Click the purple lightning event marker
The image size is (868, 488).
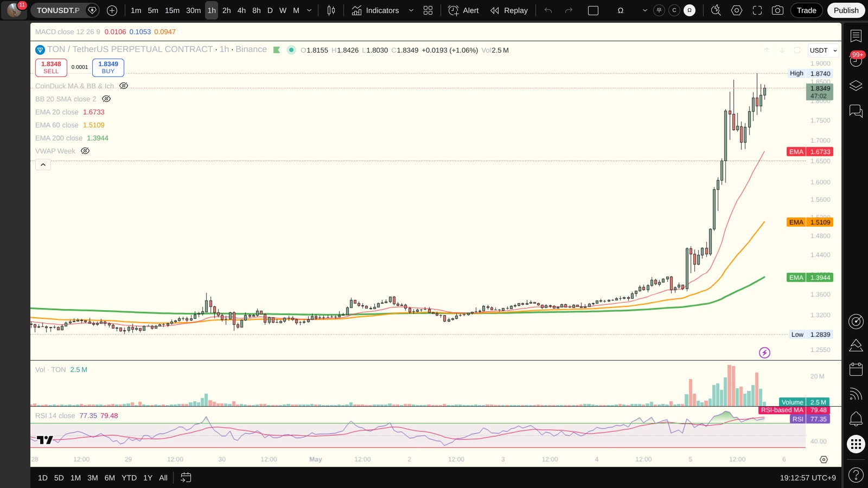point(764,353)
